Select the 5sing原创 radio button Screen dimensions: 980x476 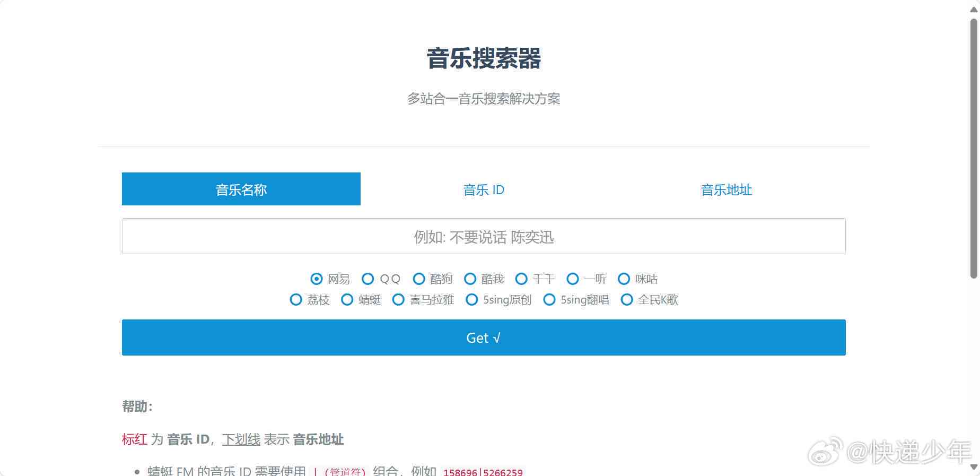(471, 300)
